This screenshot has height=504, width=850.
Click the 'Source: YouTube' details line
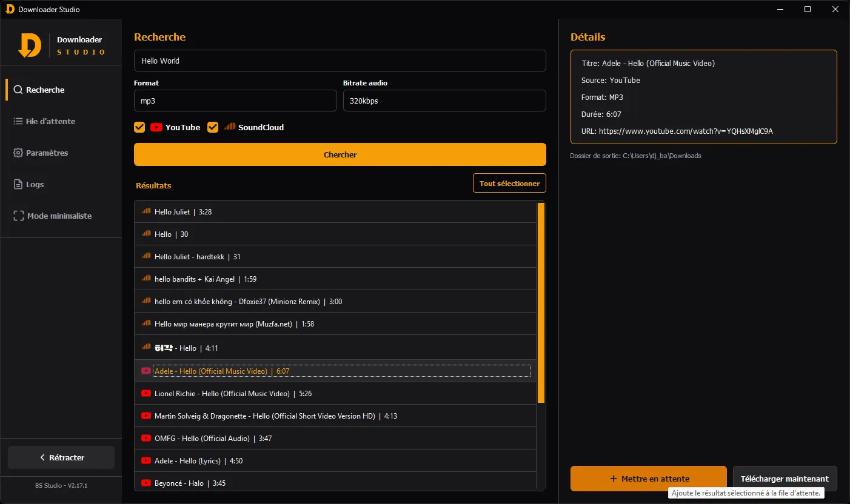tap(611, 80)
